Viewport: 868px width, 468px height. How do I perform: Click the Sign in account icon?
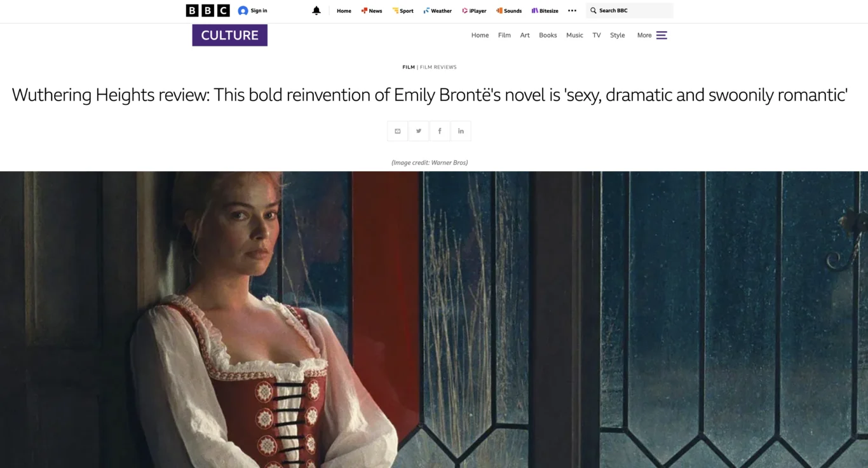click(x=243, y=10)
